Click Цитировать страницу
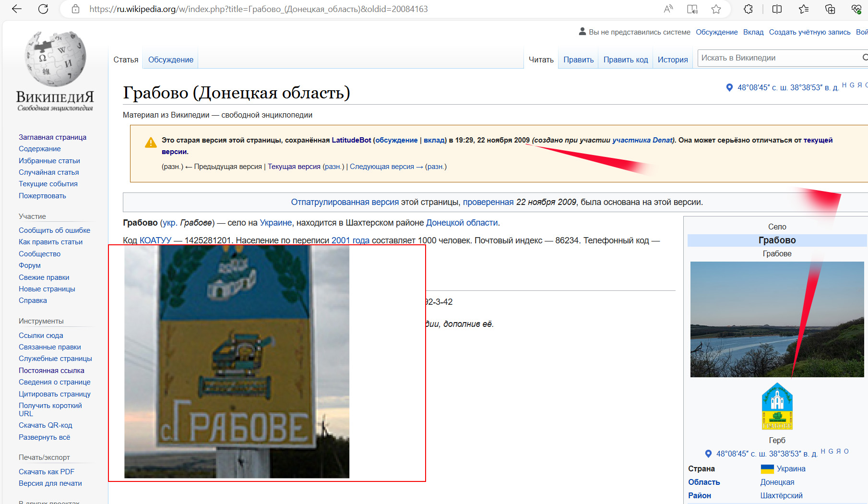This screenshot has width=868, height=504. coord(55,394)
